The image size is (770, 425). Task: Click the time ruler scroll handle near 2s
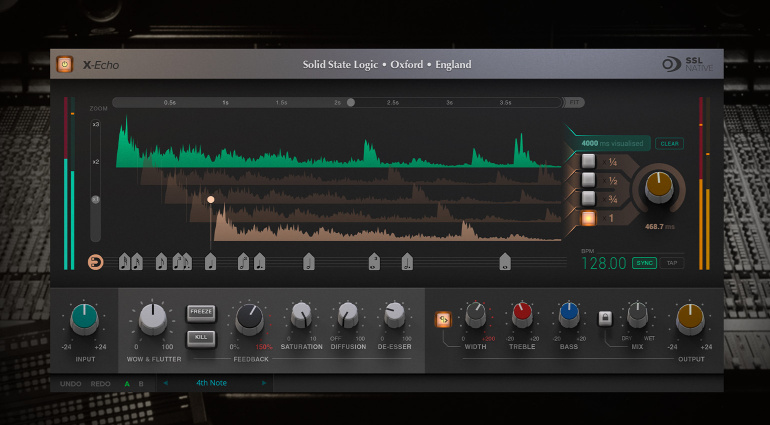[x=351, y=103]
